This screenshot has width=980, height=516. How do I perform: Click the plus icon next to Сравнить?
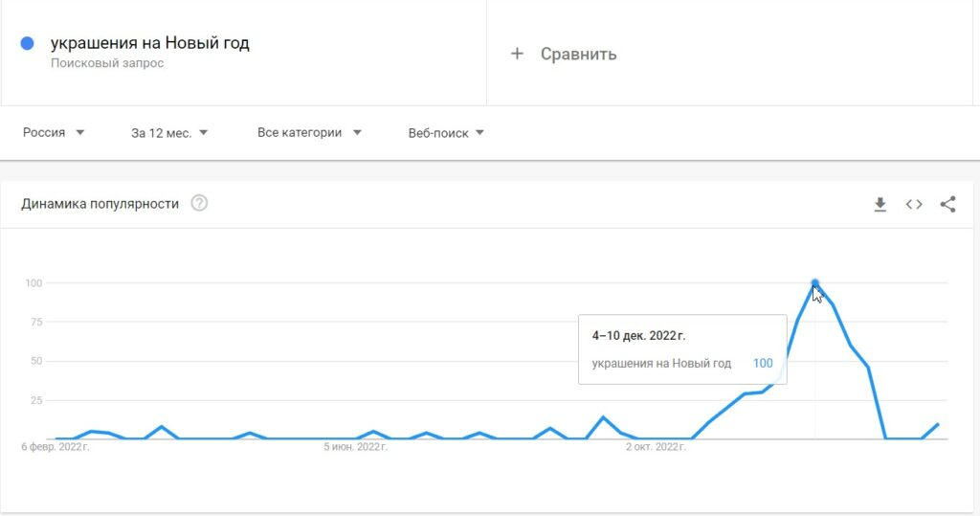tap(517, 54)
